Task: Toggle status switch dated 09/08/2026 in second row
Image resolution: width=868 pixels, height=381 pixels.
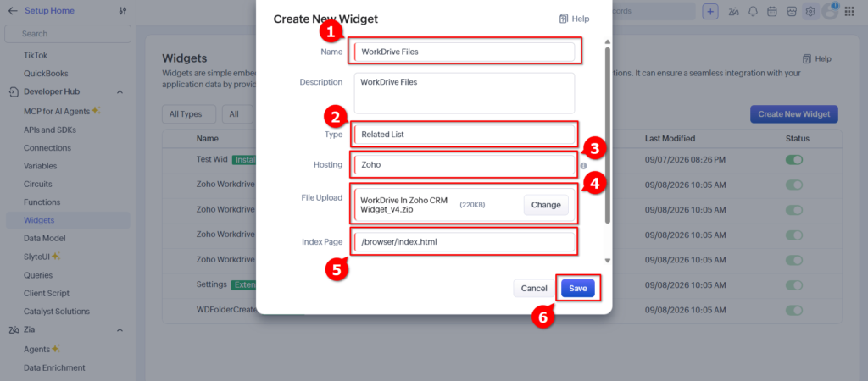Action: pyautogui.click(x=794, y=185)
